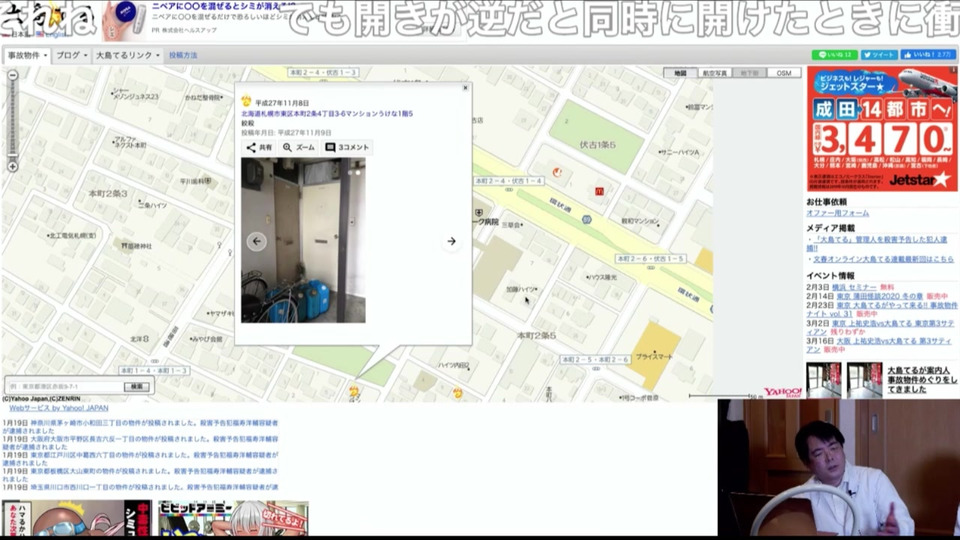960x540 pixels.
Task: Open the ビビッドアーミー game ad banner
Action: 233,518
